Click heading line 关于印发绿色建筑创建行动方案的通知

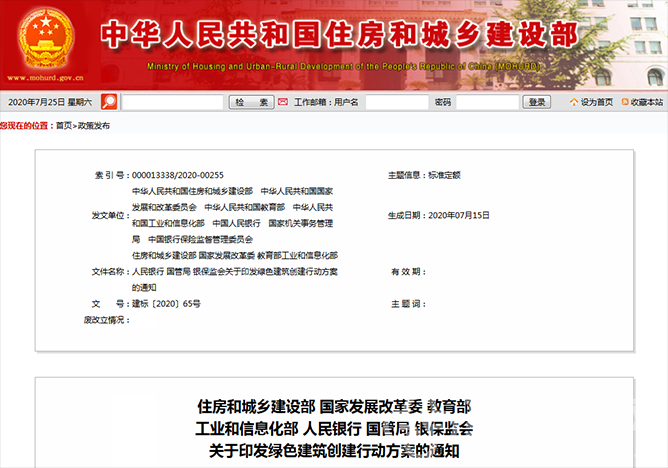click(334, 451)
